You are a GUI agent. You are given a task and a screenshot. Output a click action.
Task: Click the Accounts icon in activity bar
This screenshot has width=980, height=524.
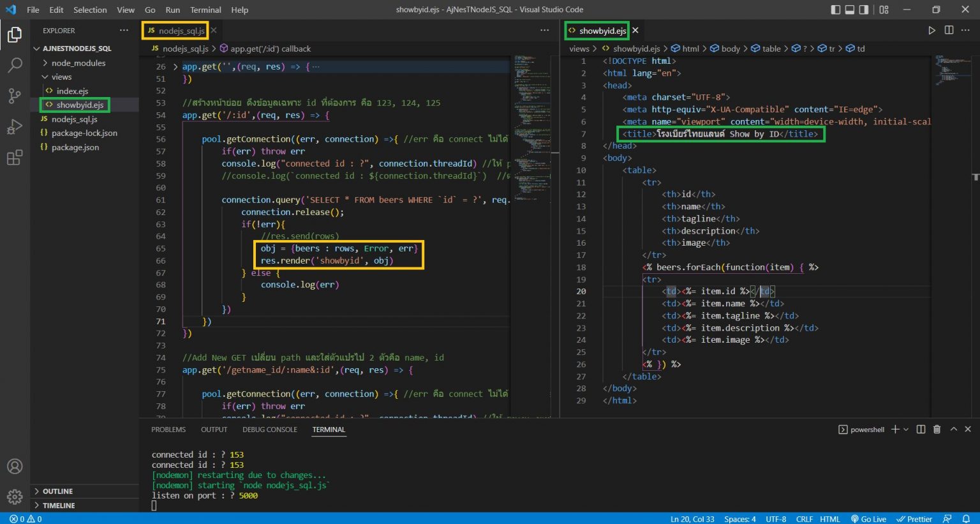15,467
